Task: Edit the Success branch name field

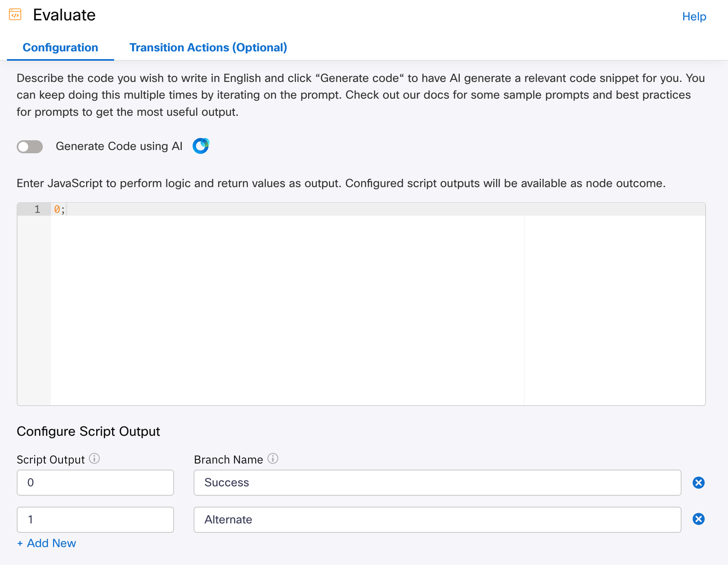Action: point(437,483)
